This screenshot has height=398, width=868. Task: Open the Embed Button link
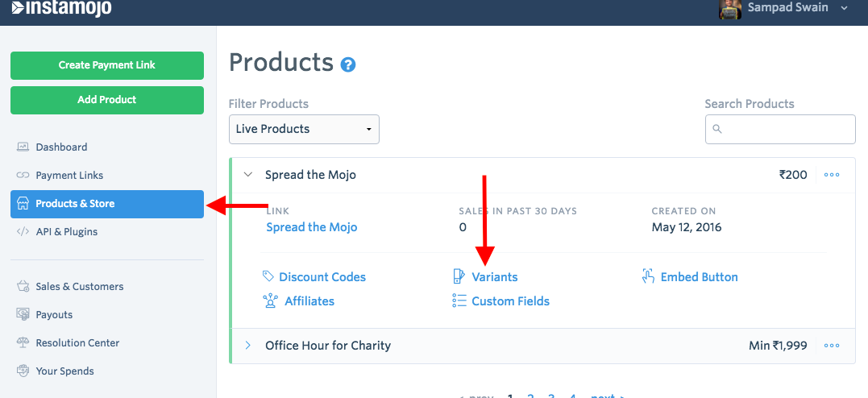[700, 277]
